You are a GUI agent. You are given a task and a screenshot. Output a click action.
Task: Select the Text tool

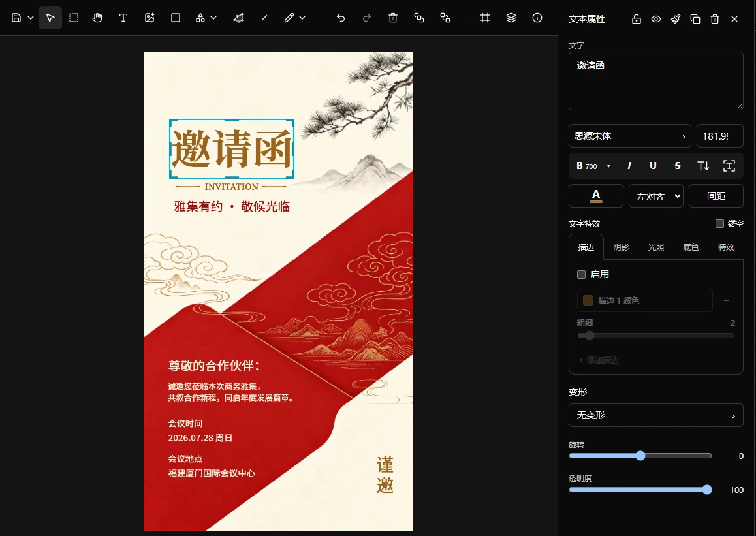click(x=123, y=18)
